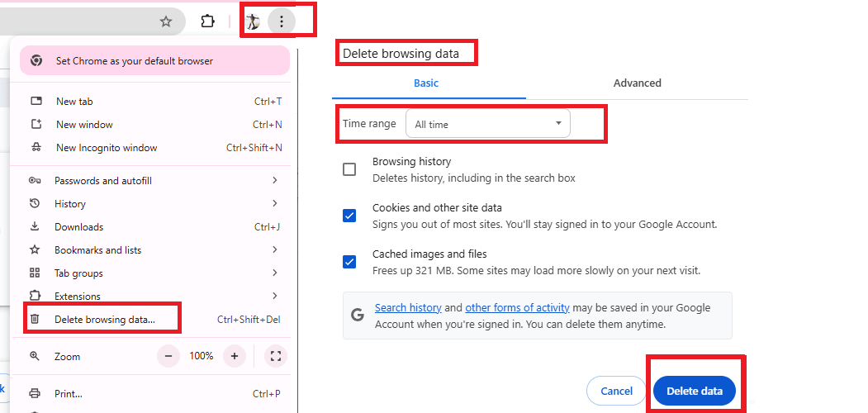This screenshot has width=868, height=413.
Task: Switch to the Advanced tab
Action: click(637, 83)
